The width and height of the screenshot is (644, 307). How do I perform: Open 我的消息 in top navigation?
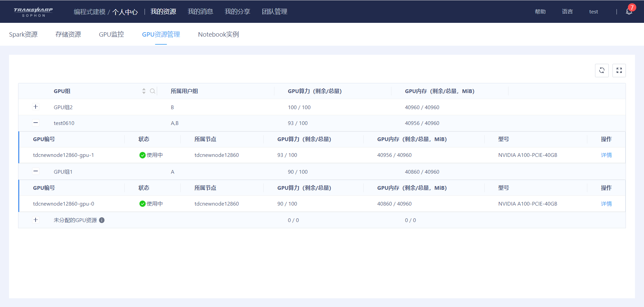pyautogui.click(x=200, y=12)
